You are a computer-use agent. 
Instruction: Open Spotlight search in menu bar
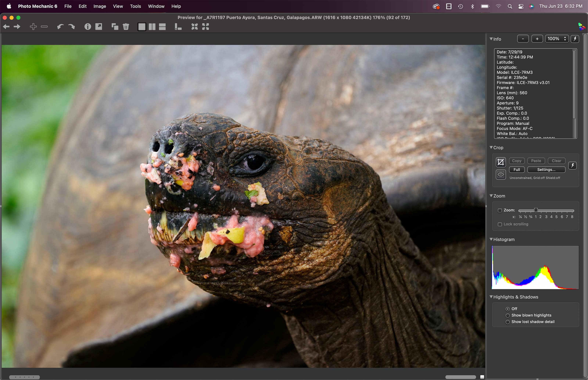coord(510,6)
